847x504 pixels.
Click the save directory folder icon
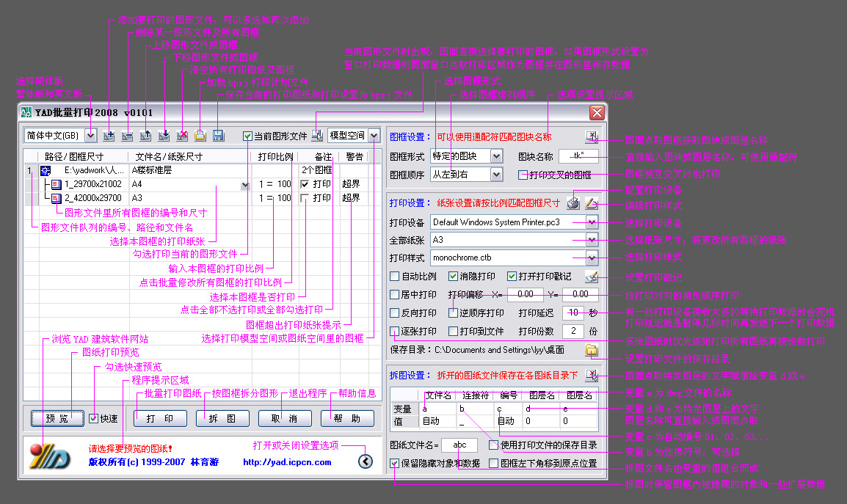click(592, 350)
